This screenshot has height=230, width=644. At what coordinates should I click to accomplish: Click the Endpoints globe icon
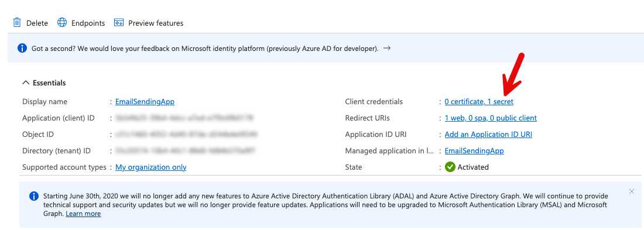tap(62, 23)
